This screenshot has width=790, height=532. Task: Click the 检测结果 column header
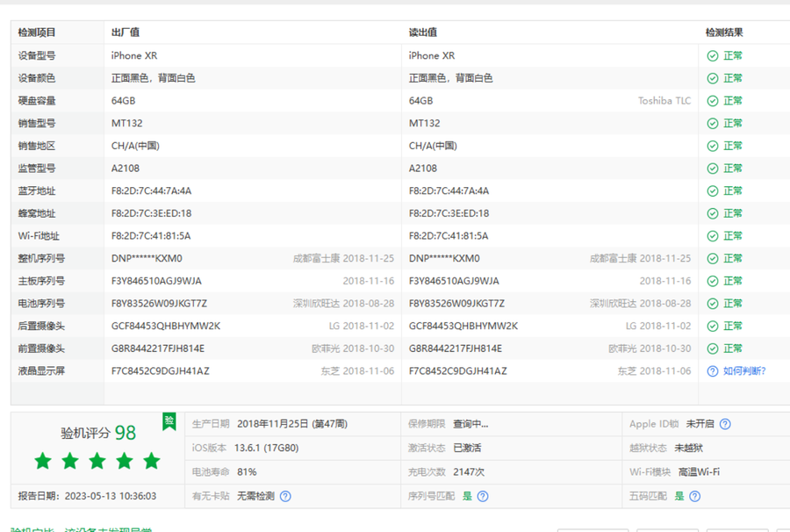(724, 32)
